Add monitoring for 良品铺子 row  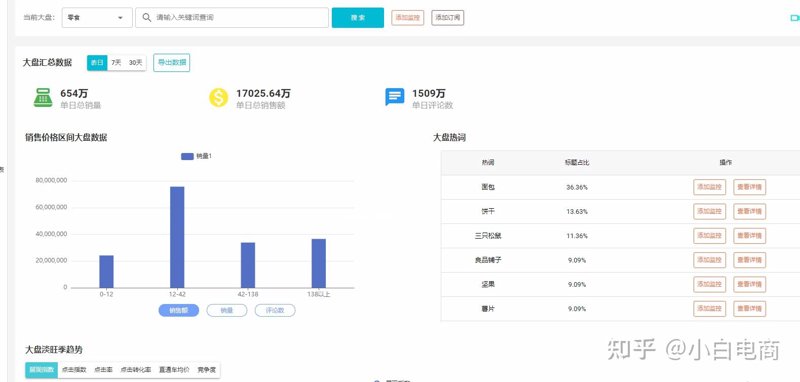pyautogui.click(x=709, y=260)
